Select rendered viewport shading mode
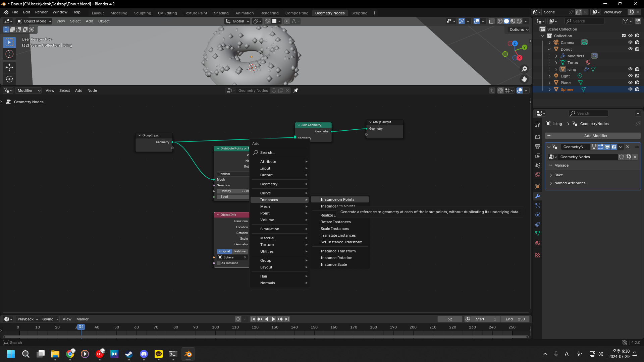 click(x=519, y=21)
